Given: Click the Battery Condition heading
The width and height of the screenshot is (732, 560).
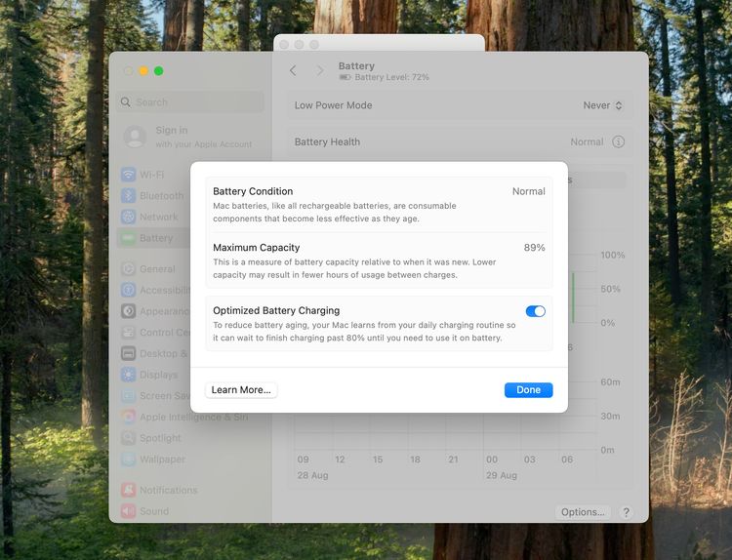Looking at the screenshot, I should pyautogui.click(x=253, y=191).
